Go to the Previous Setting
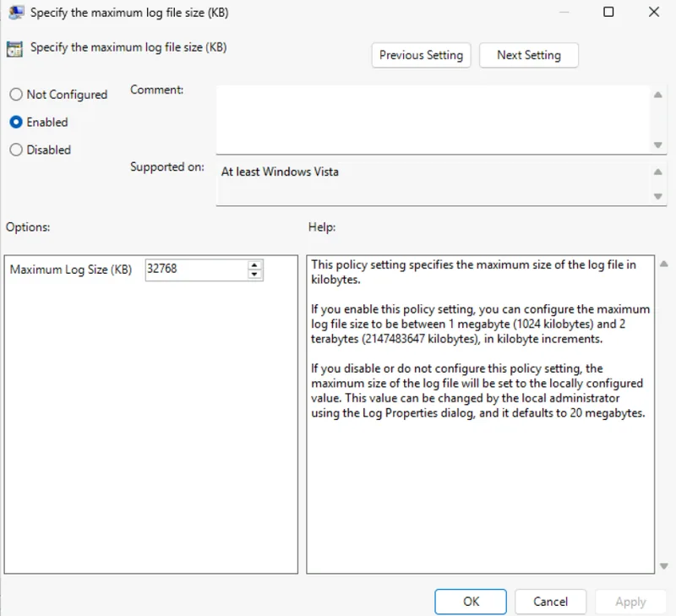Viewport: 676px width, 616px height. point(421,55)
